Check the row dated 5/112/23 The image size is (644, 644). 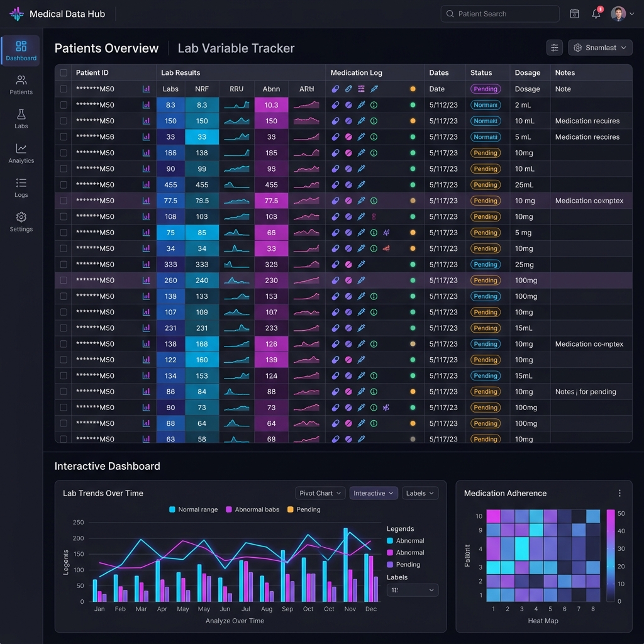[x=64, y=105]
